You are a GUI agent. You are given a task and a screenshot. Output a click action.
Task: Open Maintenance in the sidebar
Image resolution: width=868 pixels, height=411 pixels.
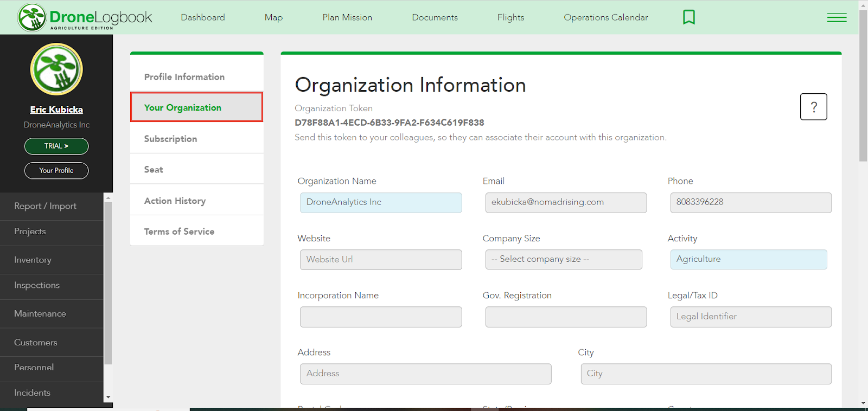[x=52, y=314]
